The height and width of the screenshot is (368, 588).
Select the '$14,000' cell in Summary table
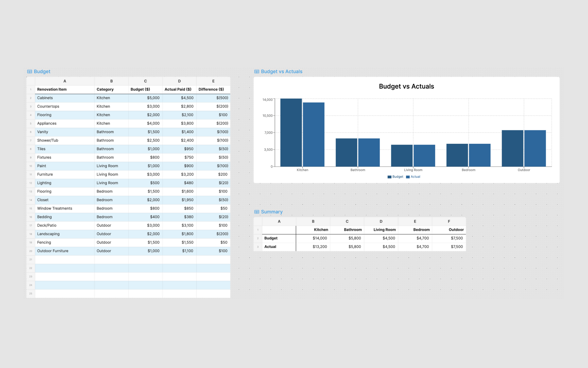point(313,238)
